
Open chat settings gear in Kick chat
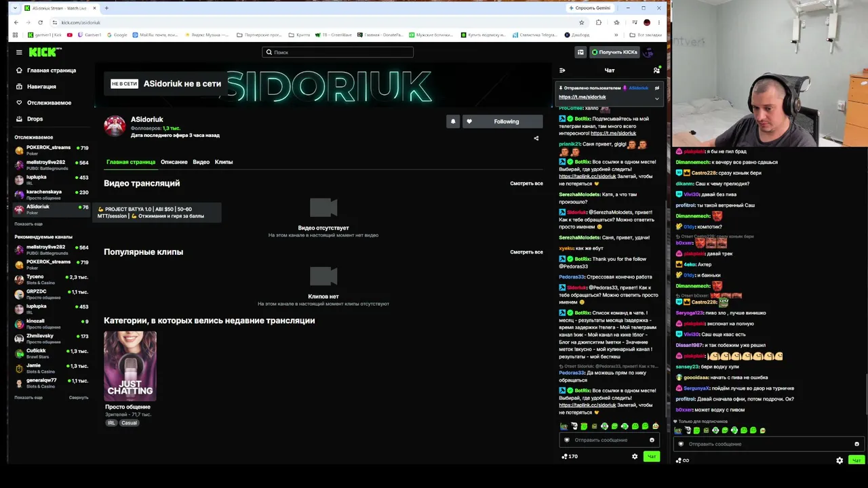click(635, 457)
